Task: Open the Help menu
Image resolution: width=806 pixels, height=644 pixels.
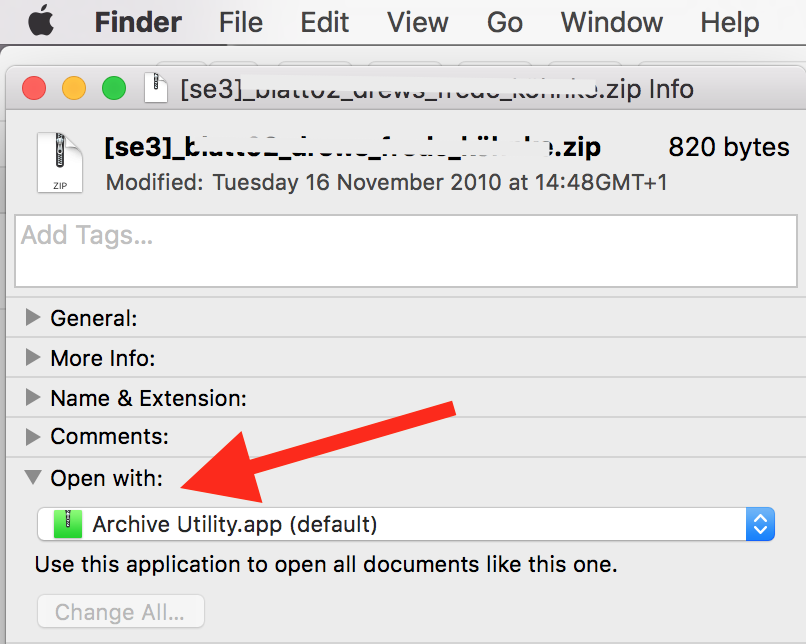Action: click(729, 22)
